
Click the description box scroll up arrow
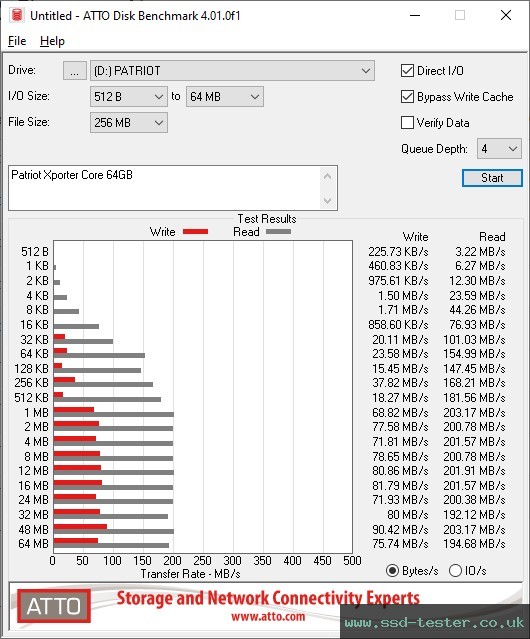point(328,176)
